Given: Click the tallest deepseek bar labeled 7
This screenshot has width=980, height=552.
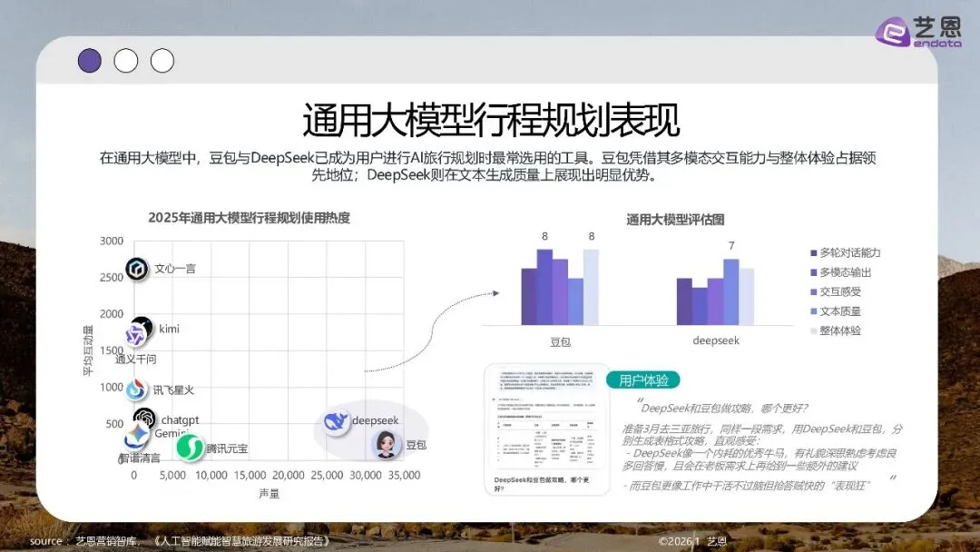Looking at the screenshot, I should [730, 292].
